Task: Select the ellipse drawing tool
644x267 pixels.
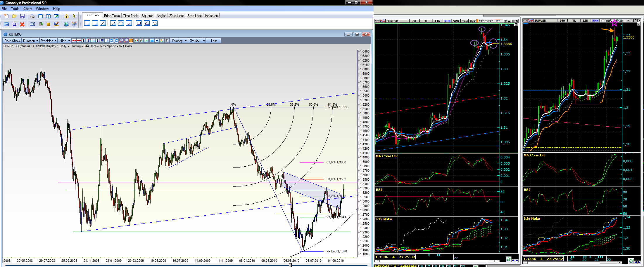Action: (155, 23)
